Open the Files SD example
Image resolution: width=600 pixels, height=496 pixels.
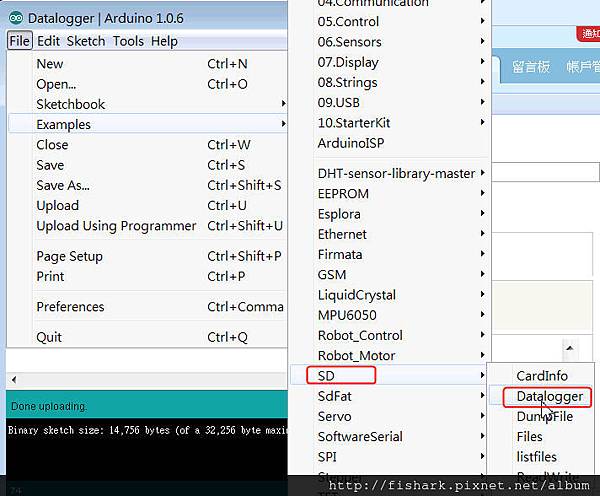click(x=541, y=437)
